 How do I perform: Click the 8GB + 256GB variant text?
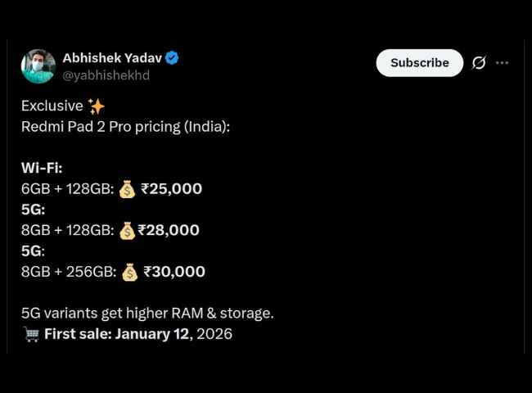[67, 272]
